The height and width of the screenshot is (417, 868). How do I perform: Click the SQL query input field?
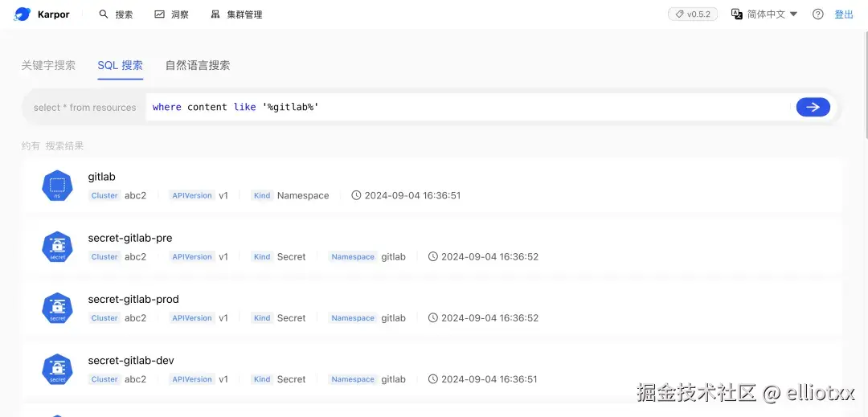click(x=468, y=107)
